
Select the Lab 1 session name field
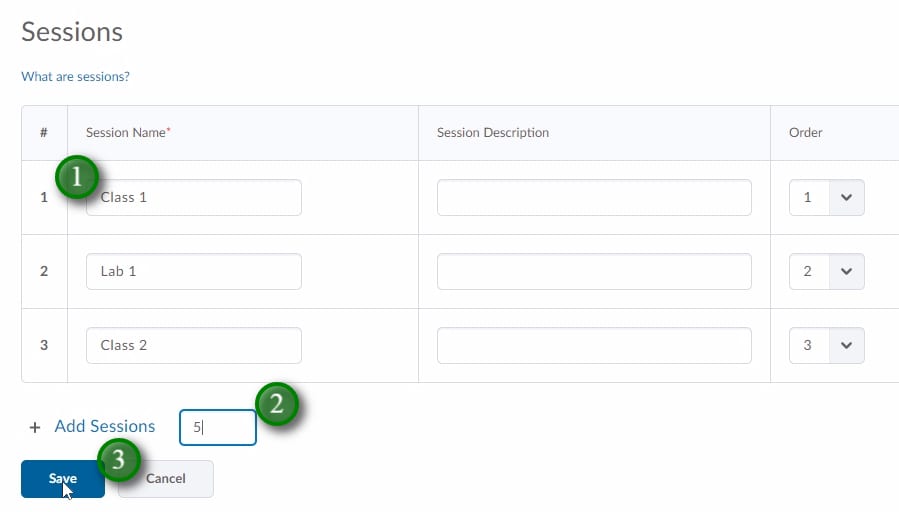pos(194,272)
